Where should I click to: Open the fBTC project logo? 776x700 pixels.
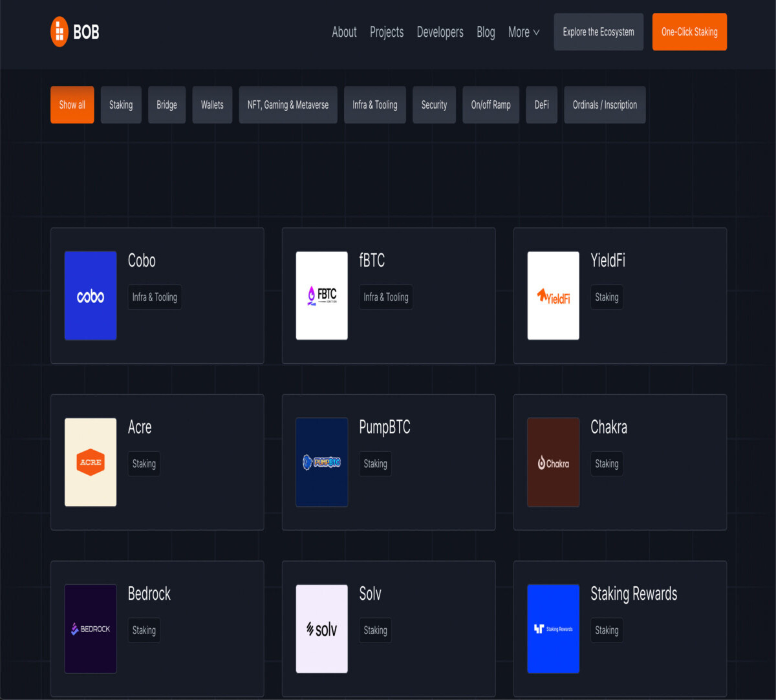[322, 295]
